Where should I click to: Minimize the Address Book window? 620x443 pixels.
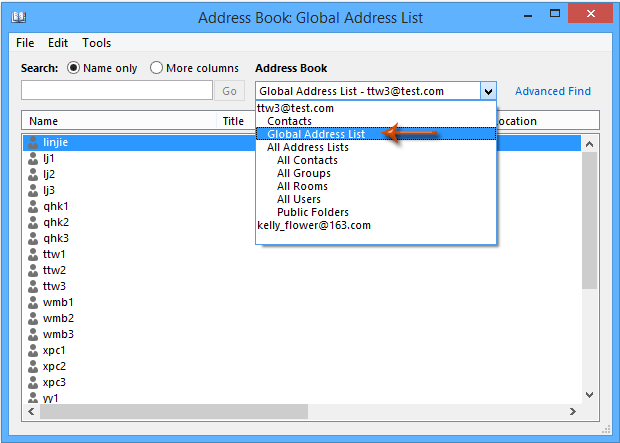point(528,16)
